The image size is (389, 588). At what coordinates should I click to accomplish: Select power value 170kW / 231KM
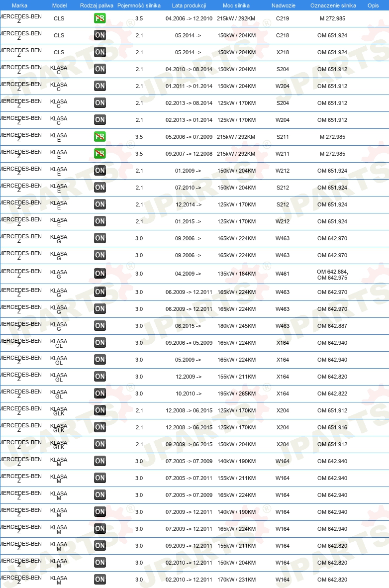236,580
